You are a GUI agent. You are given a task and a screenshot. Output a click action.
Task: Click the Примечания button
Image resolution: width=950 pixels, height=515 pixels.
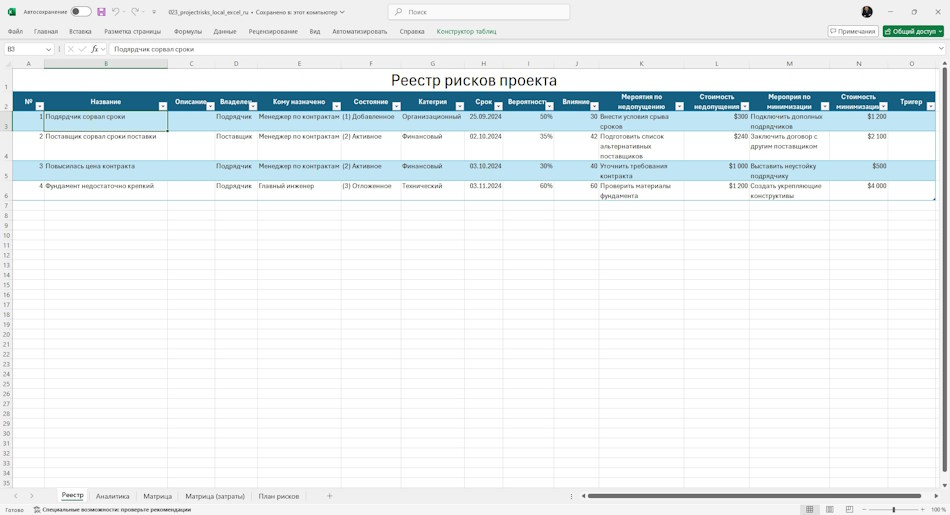[852, 32]
